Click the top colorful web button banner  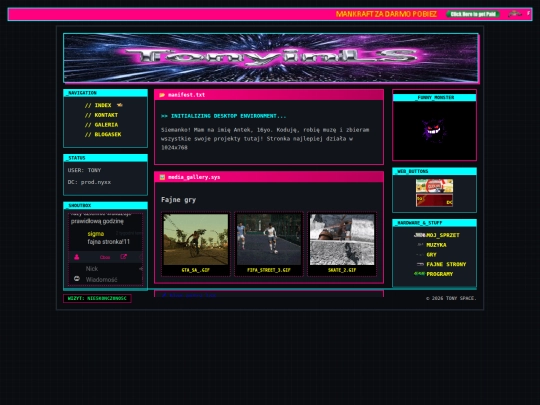434,186
